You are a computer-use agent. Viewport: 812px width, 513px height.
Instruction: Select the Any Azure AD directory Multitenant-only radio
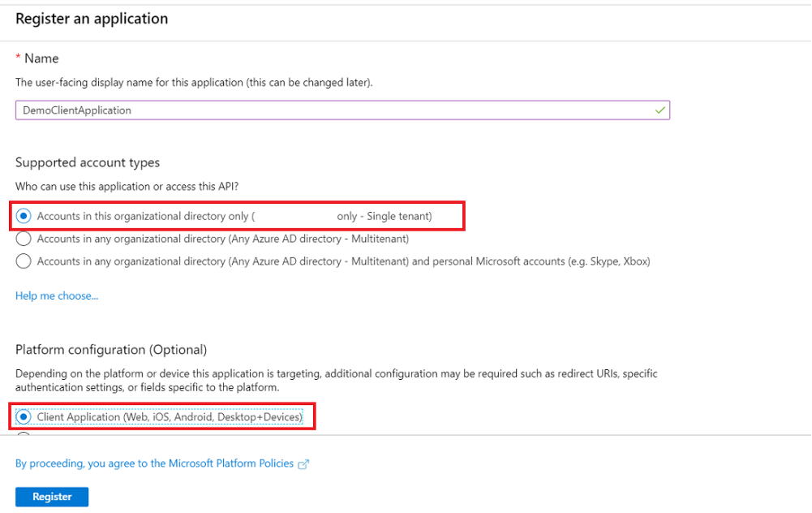click(x=24, y=239)
